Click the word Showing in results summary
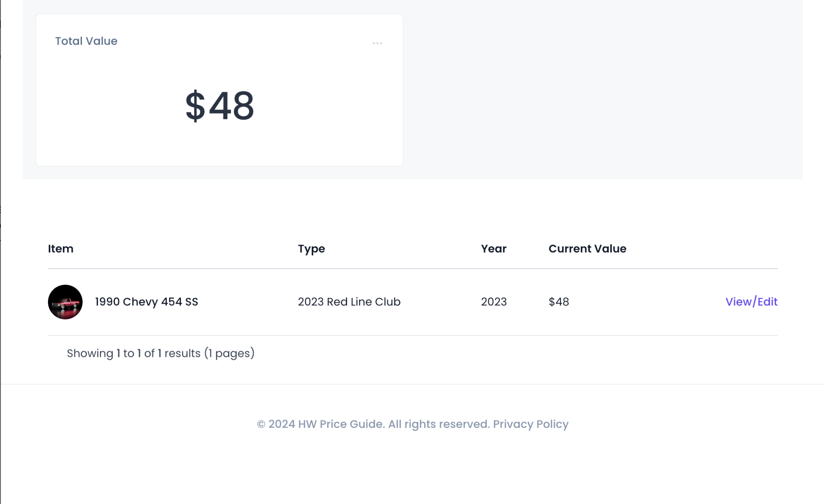The image size is (825, 504). 90,353
